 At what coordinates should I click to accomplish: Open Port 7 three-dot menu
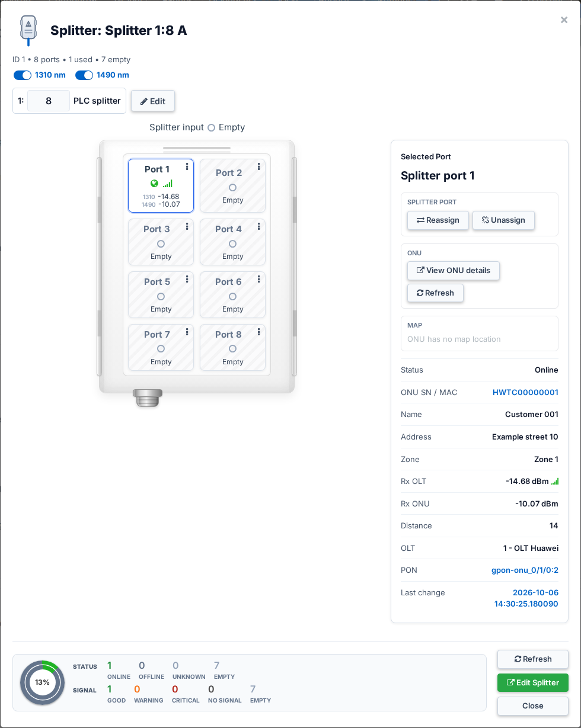coord(187,332)
